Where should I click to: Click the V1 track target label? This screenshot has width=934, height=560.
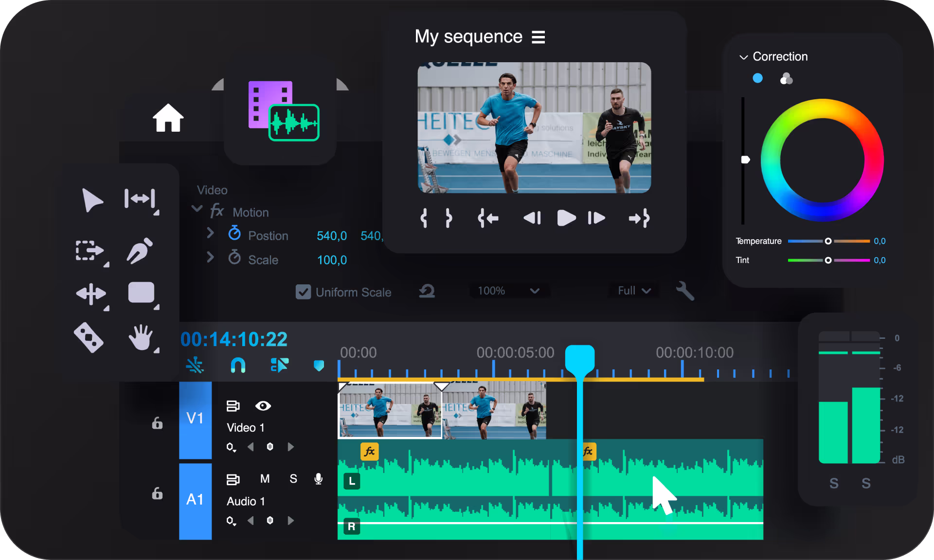[195, 419]
